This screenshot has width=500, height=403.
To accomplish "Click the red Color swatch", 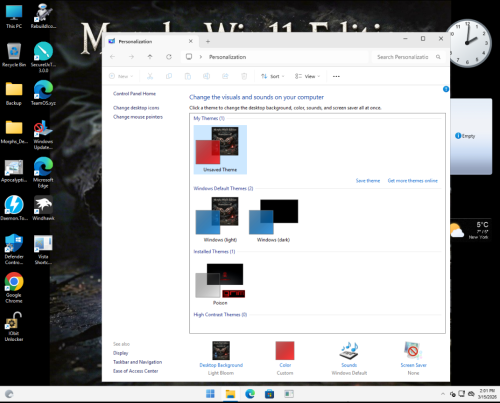I will click(x=285, y=351).
